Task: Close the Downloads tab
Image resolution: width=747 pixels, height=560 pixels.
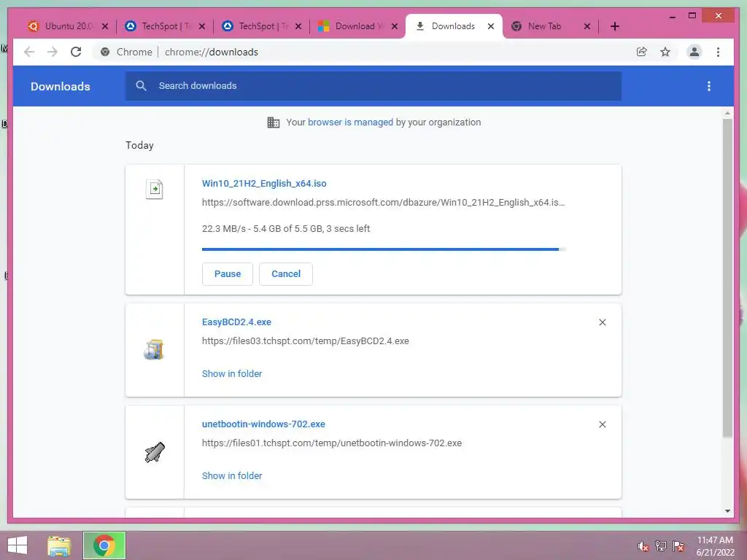Action: [x=491, y=26]
